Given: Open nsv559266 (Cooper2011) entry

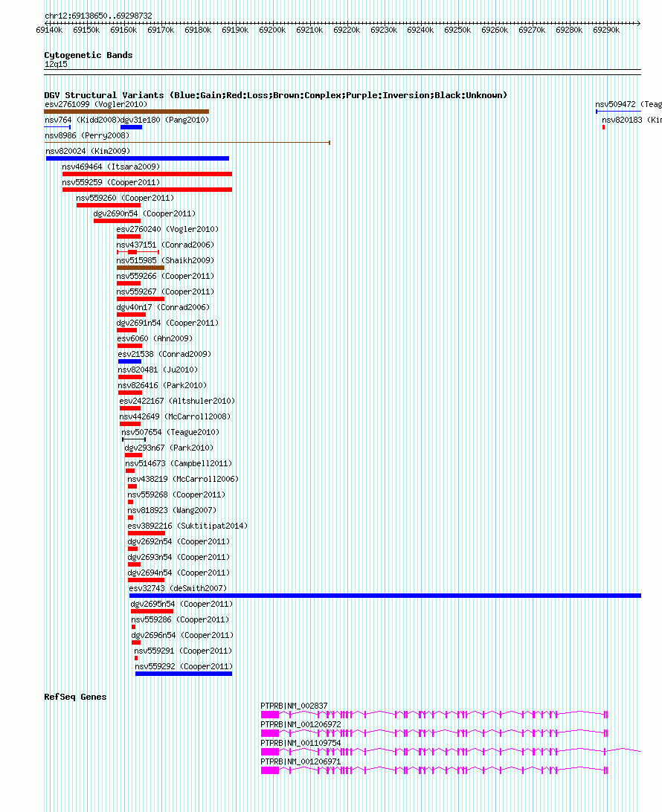Looking at the screenshot, I should point(165,275).
